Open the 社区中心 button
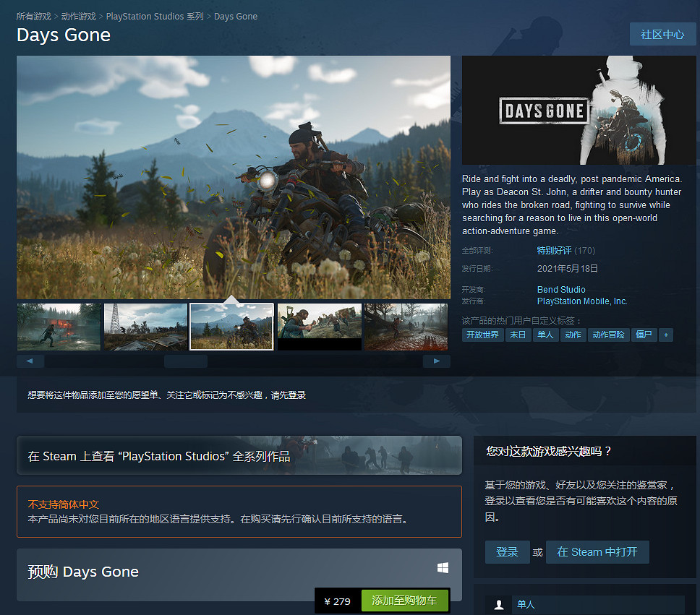This screenshot has height=615, width=700. click(x=662, y=34)
